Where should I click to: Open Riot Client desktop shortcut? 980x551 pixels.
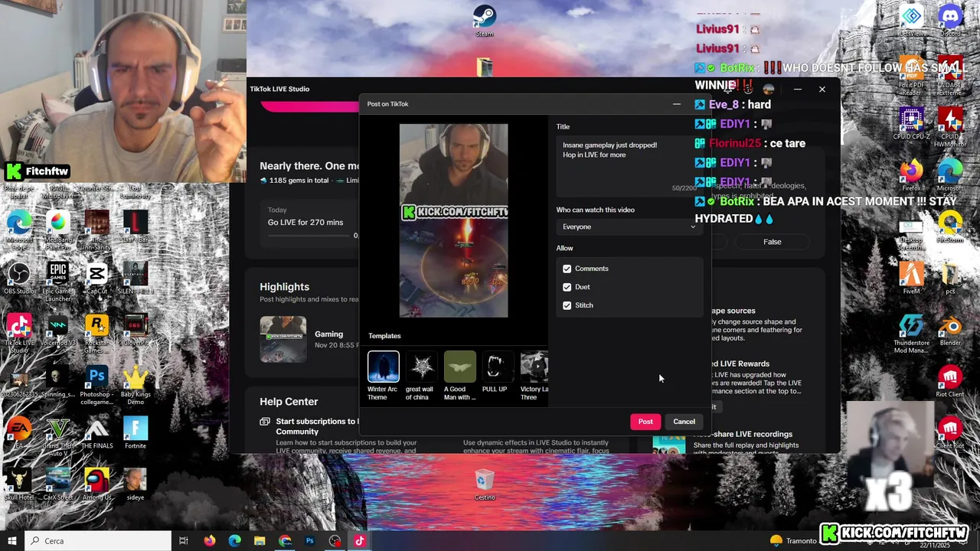click(x=950, y=382)
